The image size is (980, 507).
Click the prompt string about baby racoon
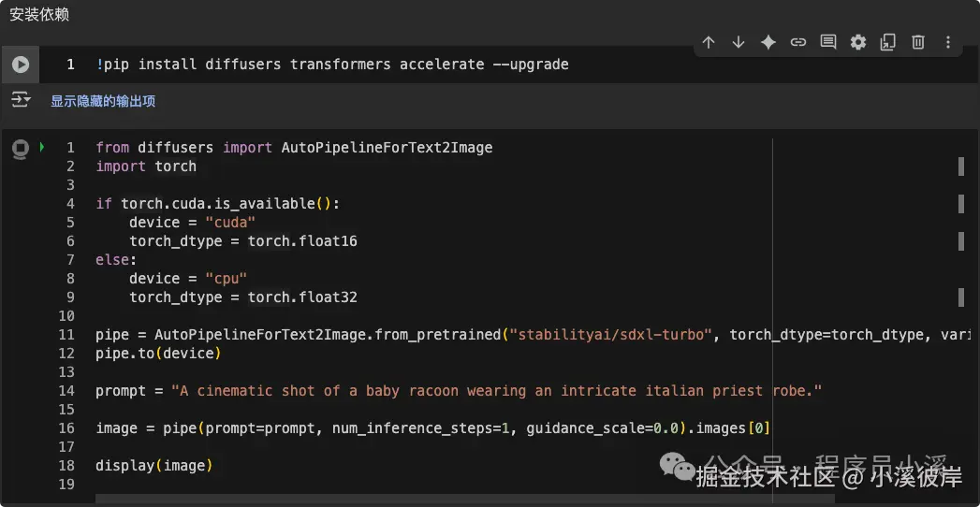pos(497,391)
